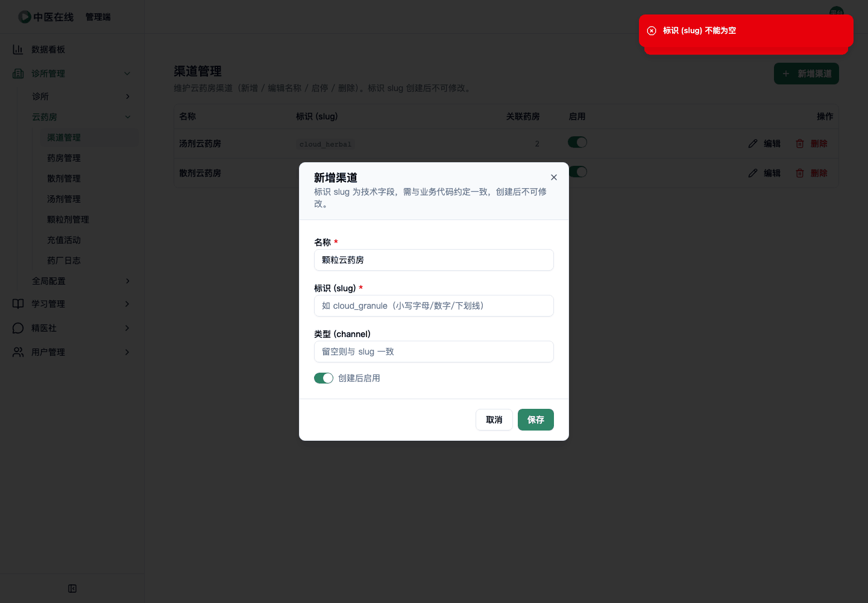Select 渠道管理 in sidebar
This screenshot has height=603, width=868.
point(89,137)
